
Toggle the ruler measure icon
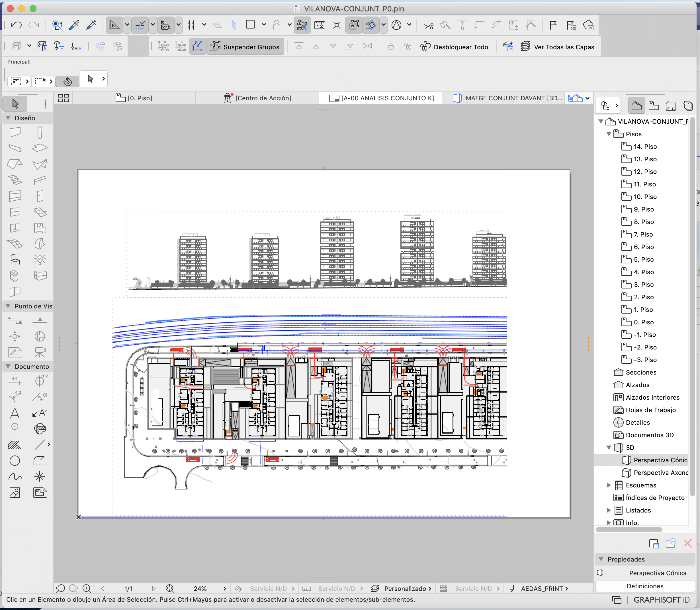point(320,25)
